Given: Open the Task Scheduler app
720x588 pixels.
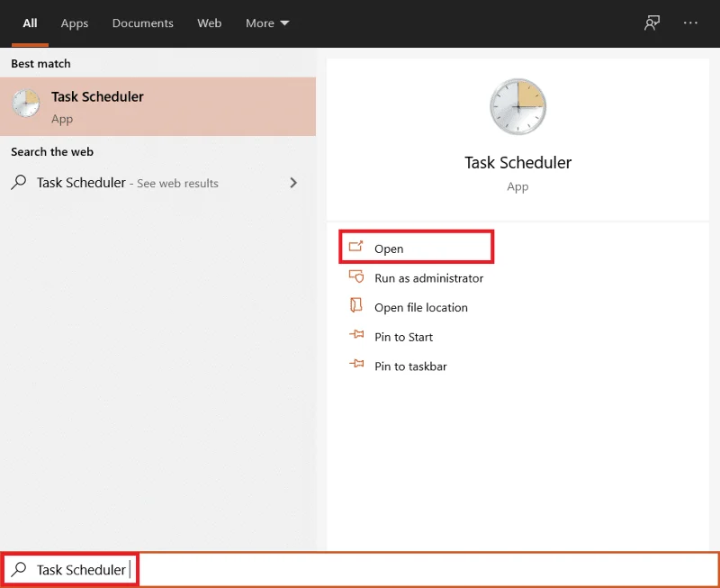Looking at the screenshot, I should coord(417,247).
